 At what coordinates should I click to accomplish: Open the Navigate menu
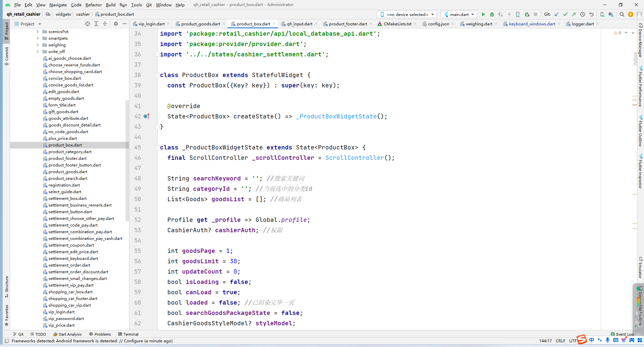[x=58, y=5]
